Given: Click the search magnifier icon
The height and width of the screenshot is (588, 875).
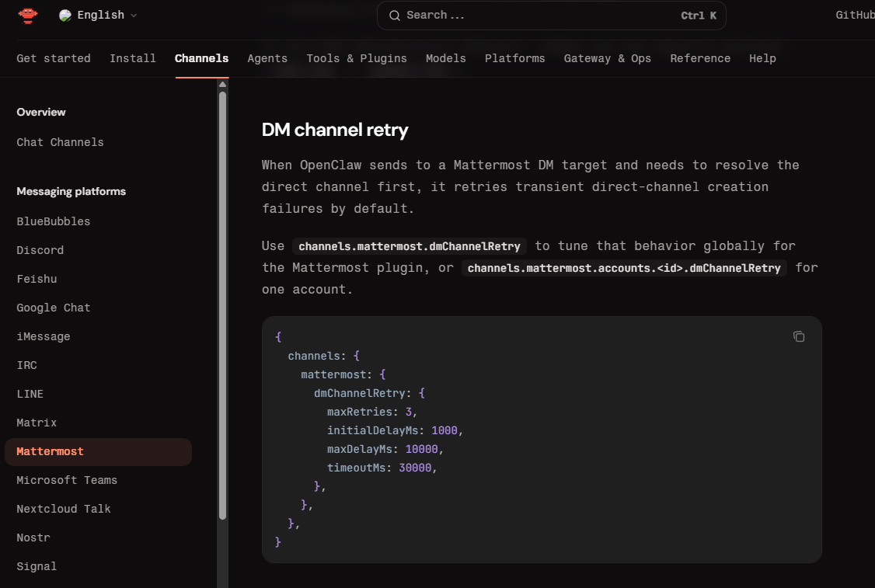Looking at the screenshot, I should click(395, 16).
